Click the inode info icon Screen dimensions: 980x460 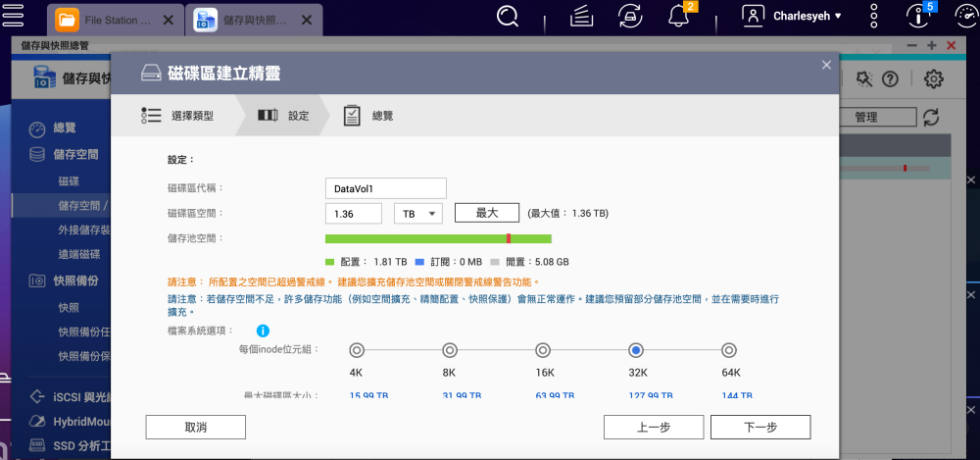(263, 332)
